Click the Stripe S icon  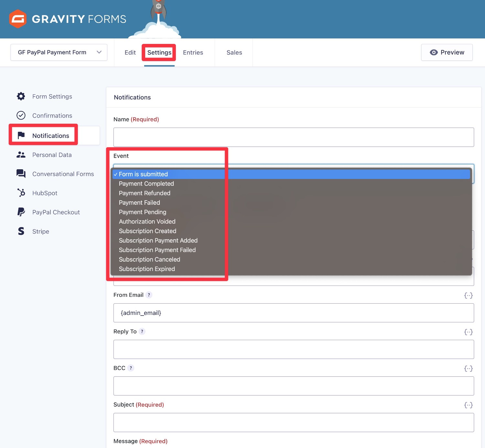[21, 231]
